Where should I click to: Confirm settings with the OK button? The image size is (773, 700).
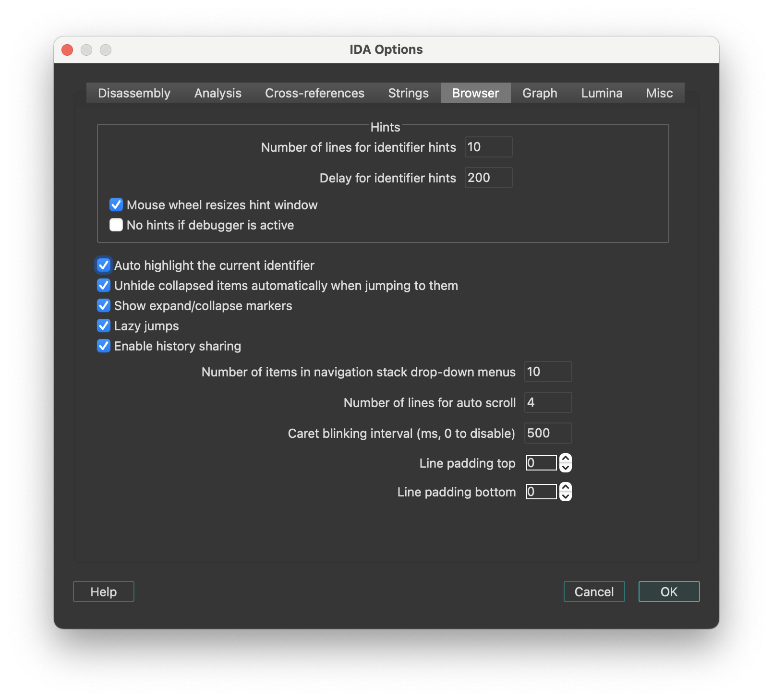pyautogui.click(x=668, y=591)
